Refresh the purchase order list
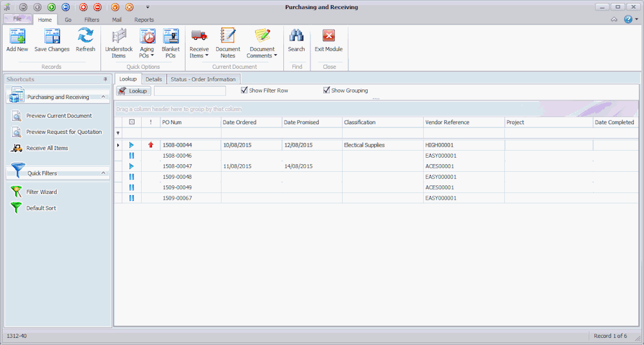The height and width of the screenshot is (345, 644). click(85, 40)
